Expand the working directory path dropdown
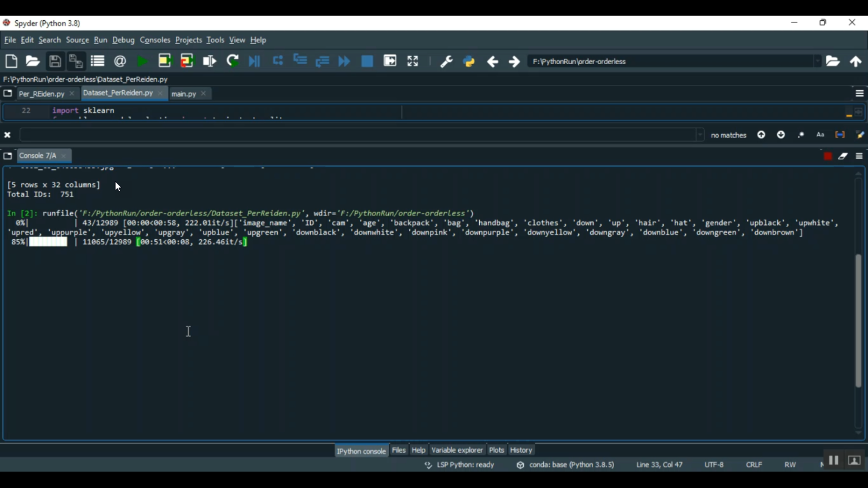868x488 pixels. [x=817, y=61]
